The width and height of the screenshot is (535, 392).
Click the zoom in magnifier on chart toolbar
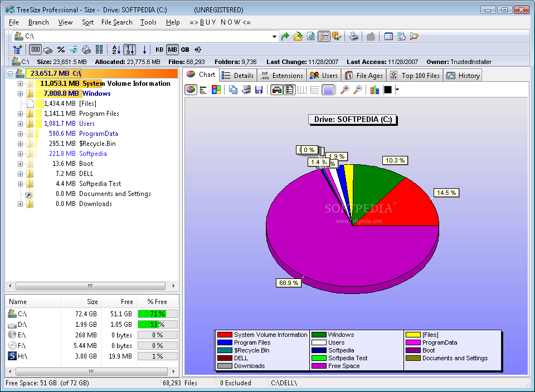(345, 90)
